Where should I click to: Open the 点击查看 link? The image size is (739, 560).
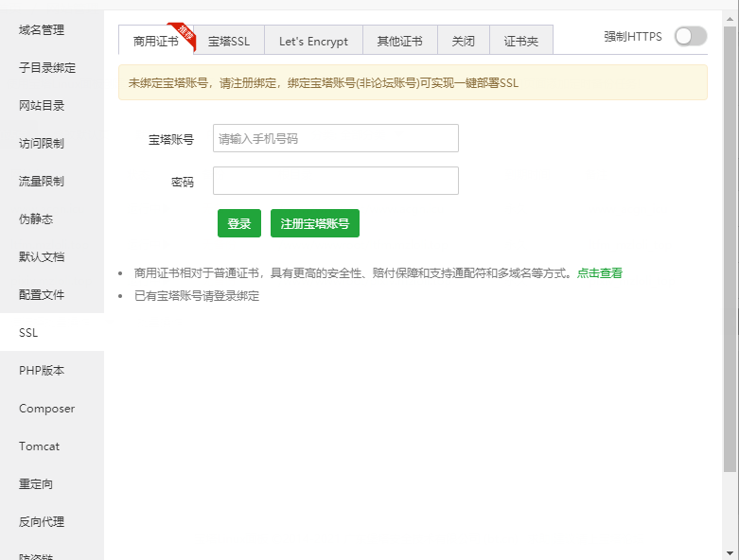point(600,273)
